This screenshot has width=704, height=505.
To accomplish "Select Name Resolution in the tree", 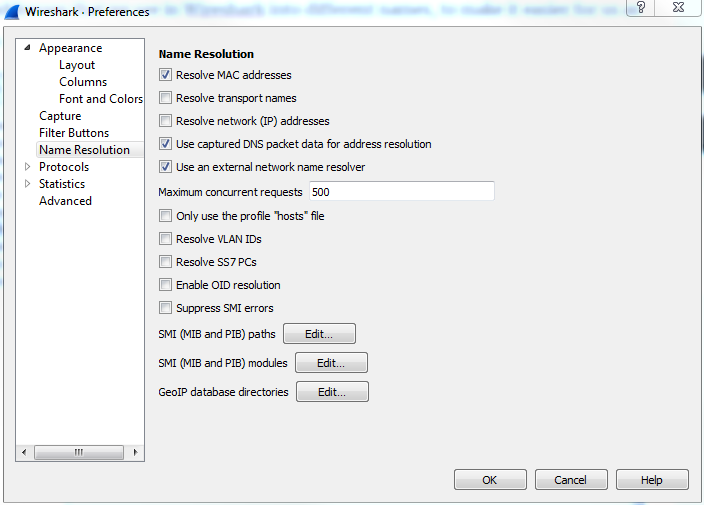I will [84, 150].
